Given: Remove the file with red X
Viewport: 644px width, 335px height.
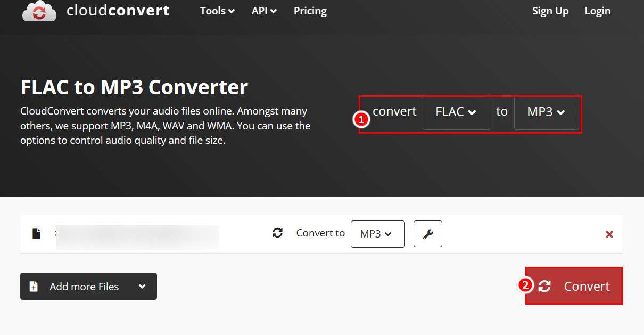Looking at the screenshot, I should (609, 234).
